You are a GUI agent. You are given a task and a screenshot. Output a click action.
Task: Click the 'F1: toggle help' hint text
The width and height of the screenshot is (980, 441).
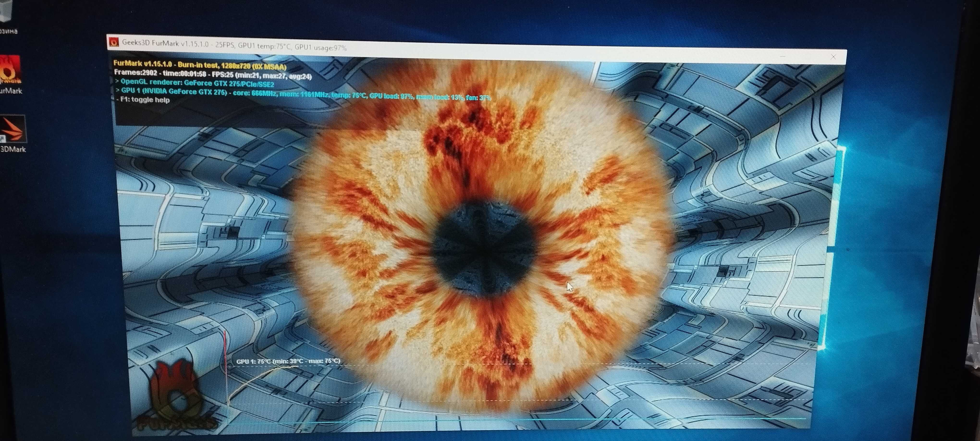(143, 100)
